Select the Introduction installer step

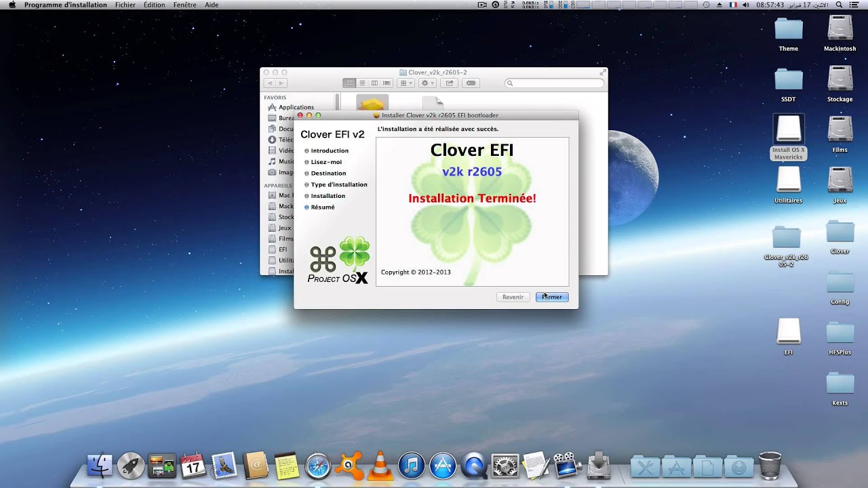click(330, 150)
